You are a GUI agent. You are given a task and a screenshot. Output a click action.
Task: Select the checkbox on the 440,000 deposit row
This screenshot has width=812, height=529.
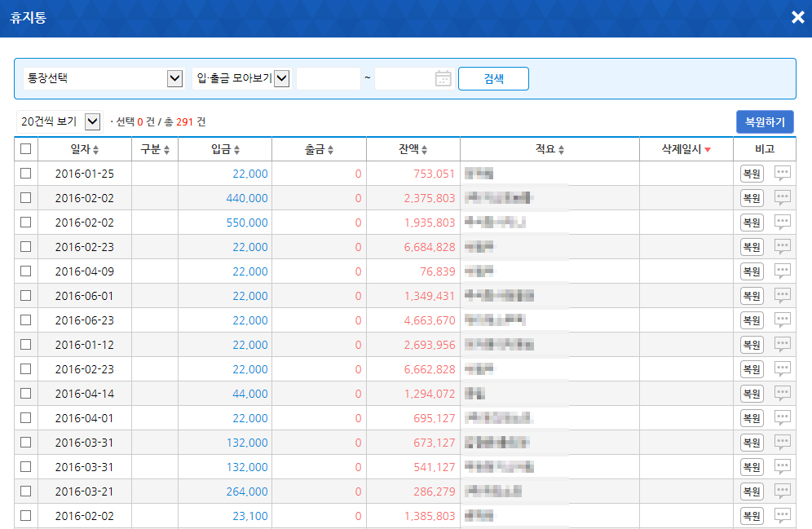26,198
